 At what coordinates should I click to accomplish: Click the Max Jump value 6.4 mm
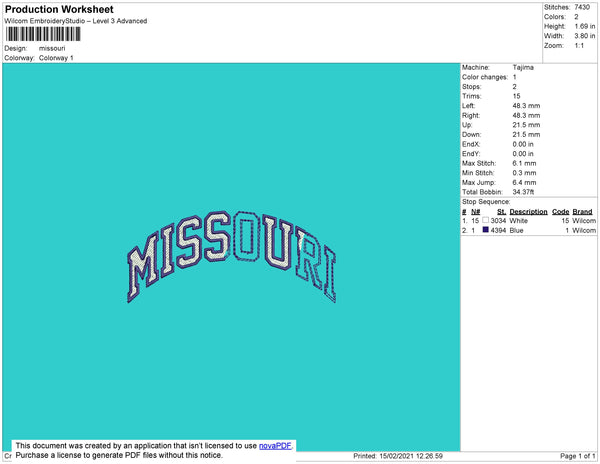click(524, 182)
